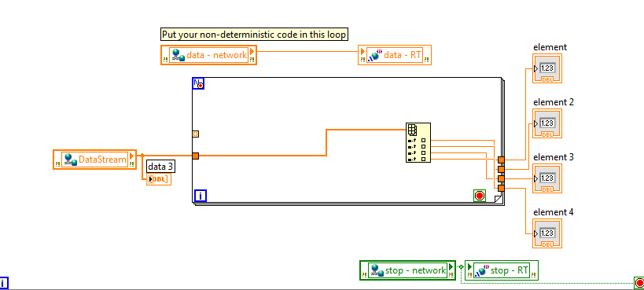Select the DataStream network shared variable node
Image resolution: width=644 pixels, height=290 pixels.
point(94,160)
